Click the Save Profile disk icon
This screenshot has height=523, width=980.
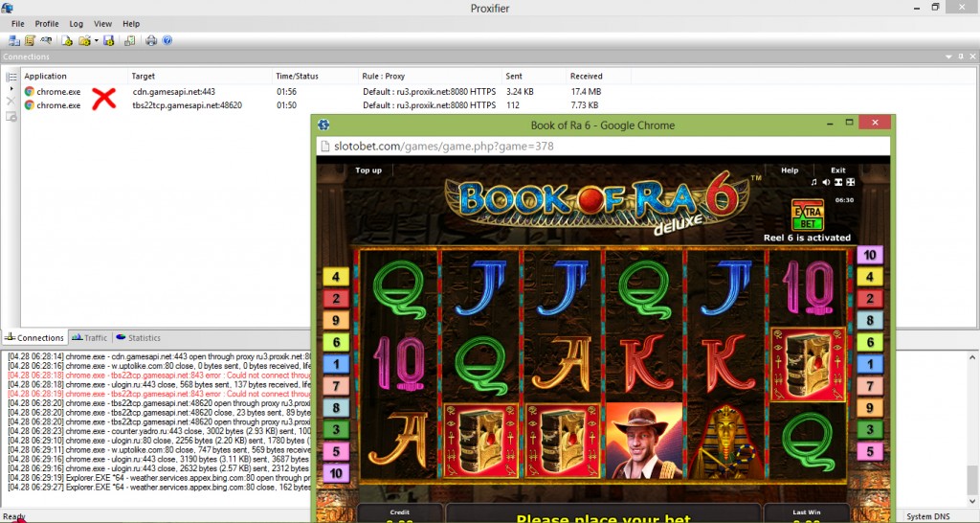pyautogui.click(x=109, y=40)
